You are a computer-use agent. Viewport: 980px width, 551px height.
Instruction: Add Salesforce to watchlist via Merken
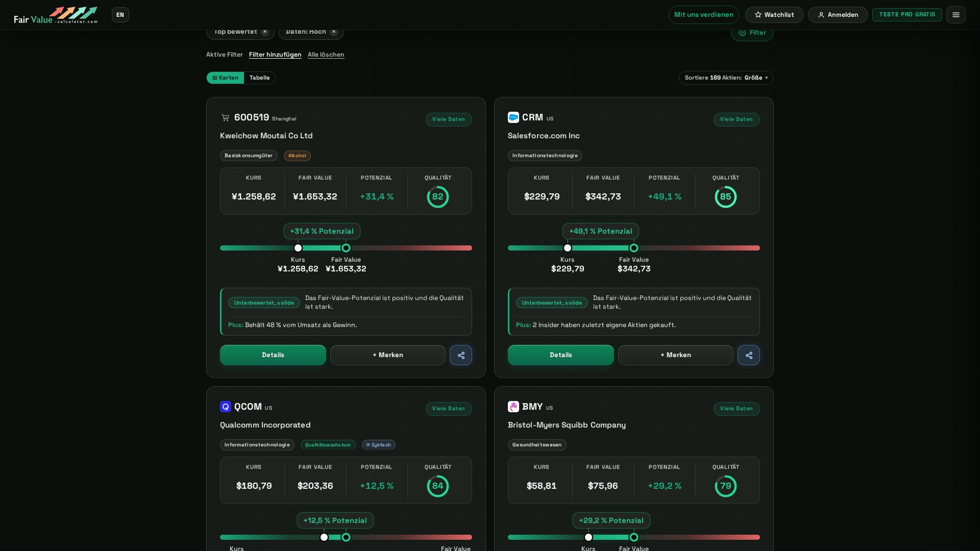[675, 355]
